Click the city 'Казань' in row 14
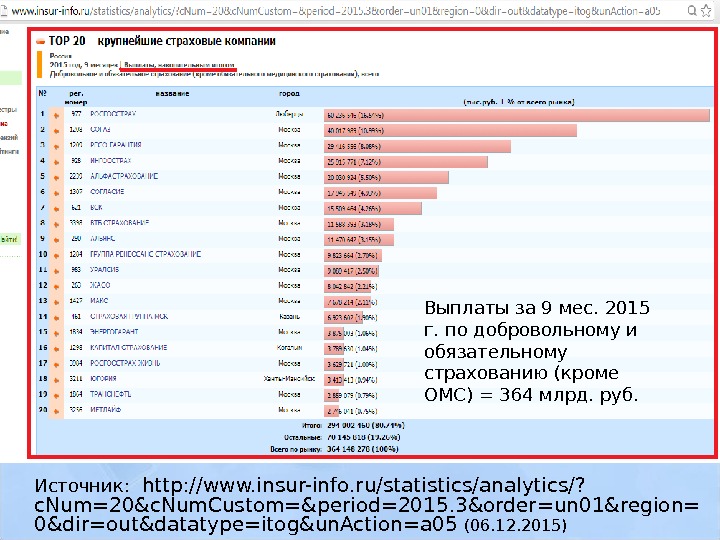This screenshot has height=540, width=720. (x=290, y=316)
